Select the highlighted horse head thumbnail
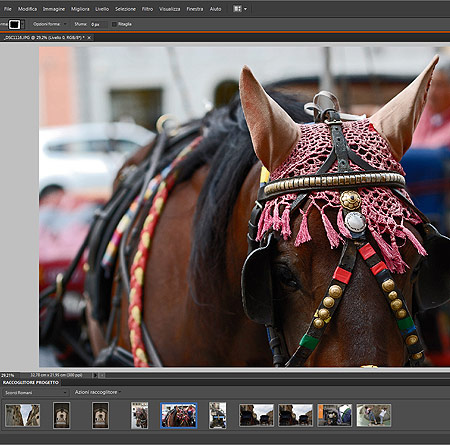The image size is (450, 445). click(179, 415)
